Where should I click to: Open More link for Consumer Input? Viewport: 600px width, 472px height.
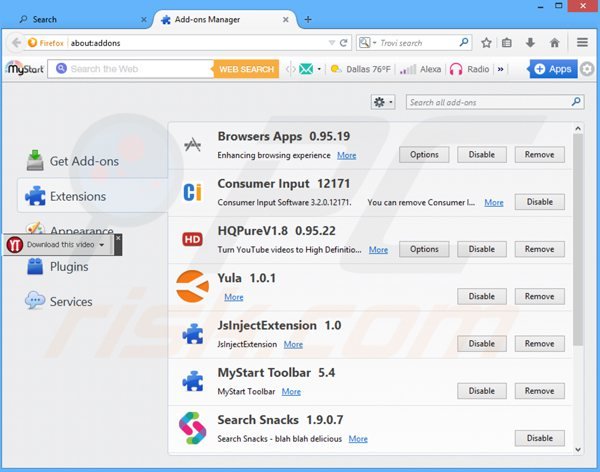click(494, 203)
